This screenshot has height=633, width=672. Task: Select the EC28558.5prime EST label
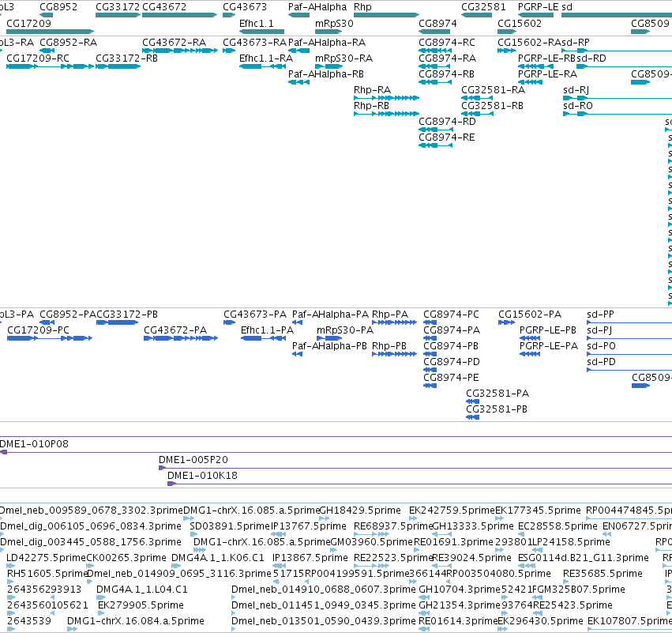click(x=557, y=526)
